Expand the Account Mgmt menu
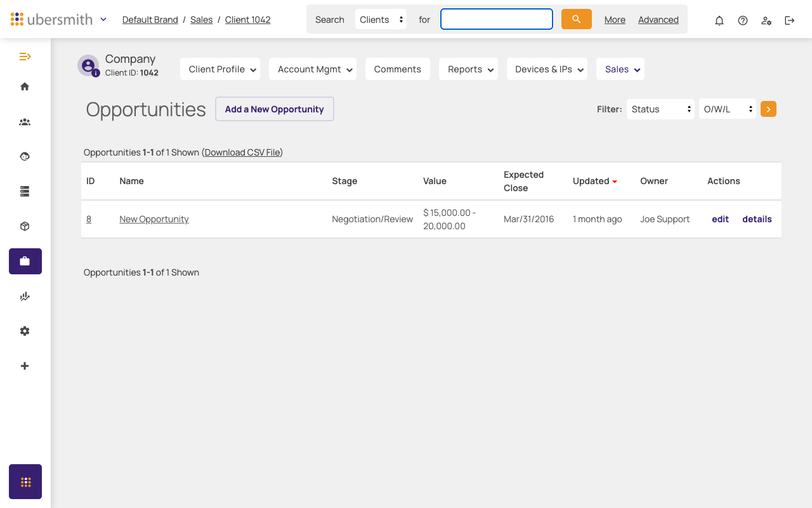812x508 pixels. pos(313,69)
